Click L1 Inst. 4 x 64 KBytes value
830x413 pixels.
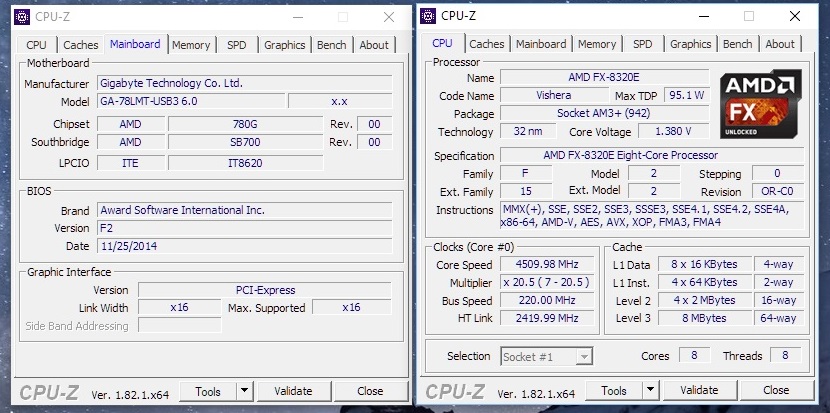coord(704,282)
